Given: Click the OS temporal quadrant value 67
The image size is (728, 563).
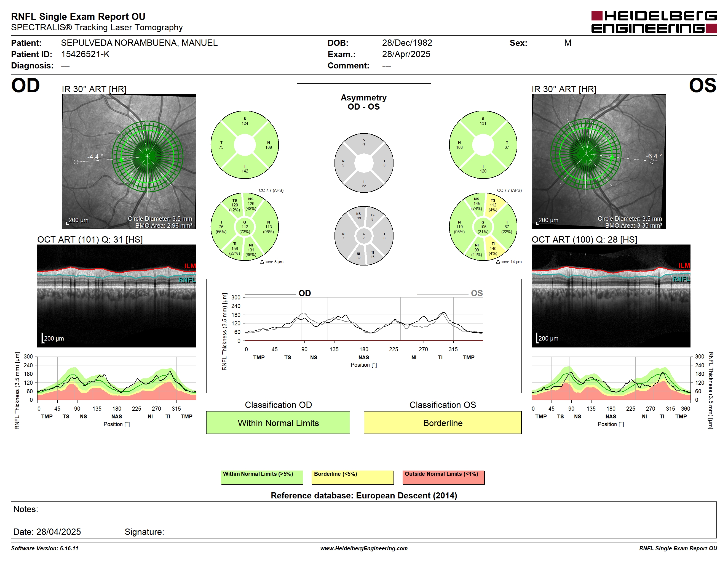Looking at the screenshot, I should pyautogui.click(x=506, y=147).
